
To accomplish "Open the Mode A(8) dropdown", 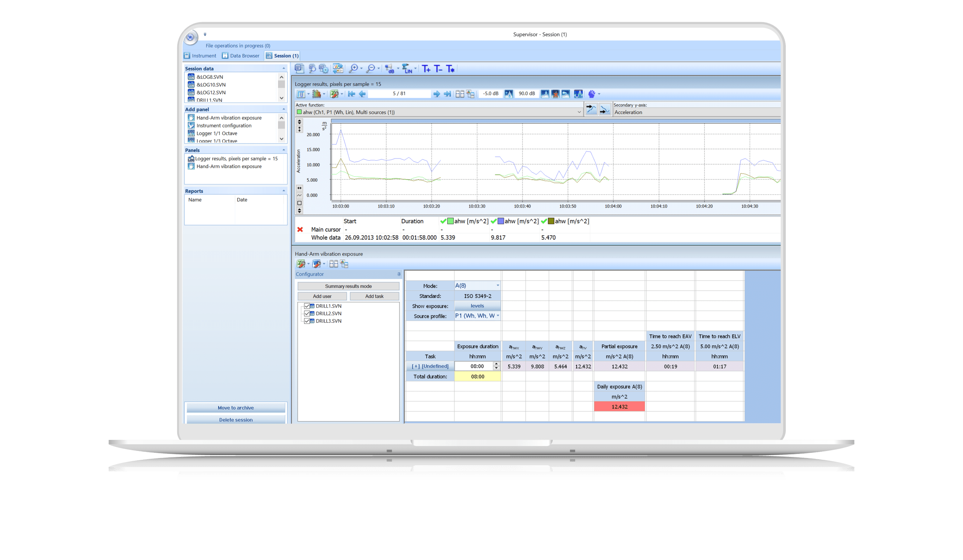I will tap(498, 286).
